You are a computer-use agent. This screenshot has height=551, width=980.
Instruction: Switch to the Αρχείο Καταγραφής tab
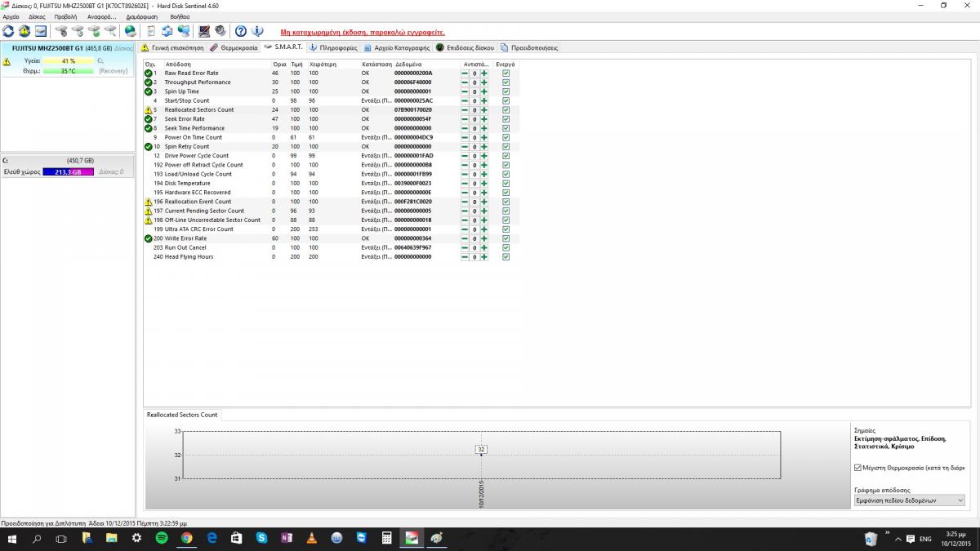coord(397,47)
